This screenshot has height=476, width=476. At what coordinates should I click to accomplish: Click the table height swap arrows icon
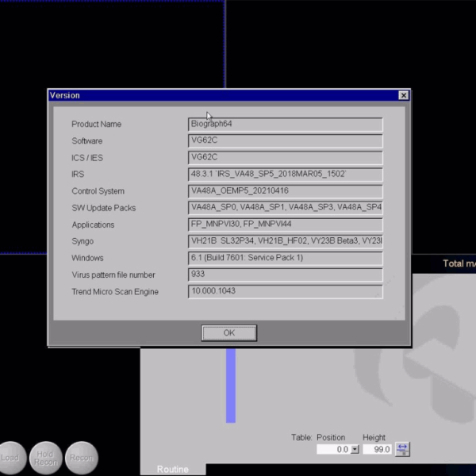(x=403, y=449)
